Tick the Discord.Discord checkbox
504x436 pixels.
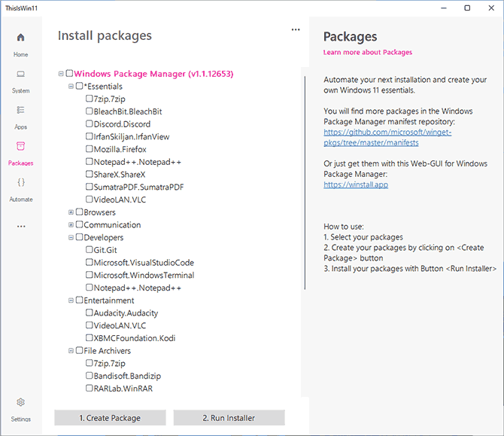(x=90, y=123)
